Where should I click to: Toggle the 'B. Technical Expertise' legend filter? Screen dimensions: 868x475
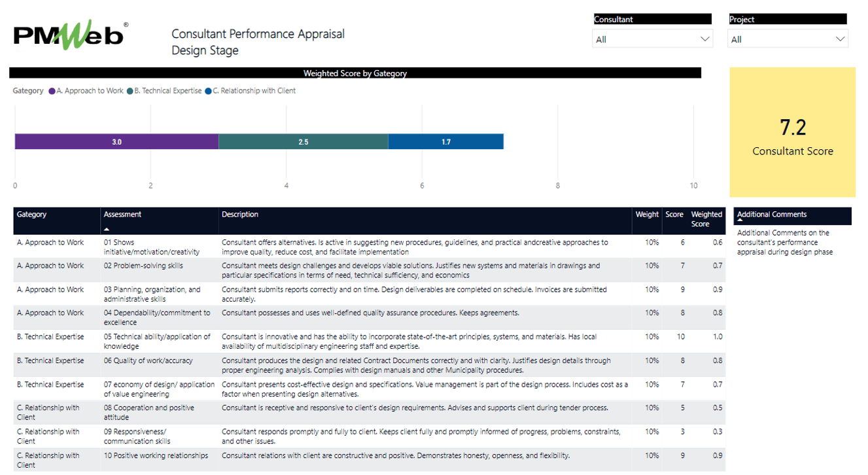coord(168,90)
